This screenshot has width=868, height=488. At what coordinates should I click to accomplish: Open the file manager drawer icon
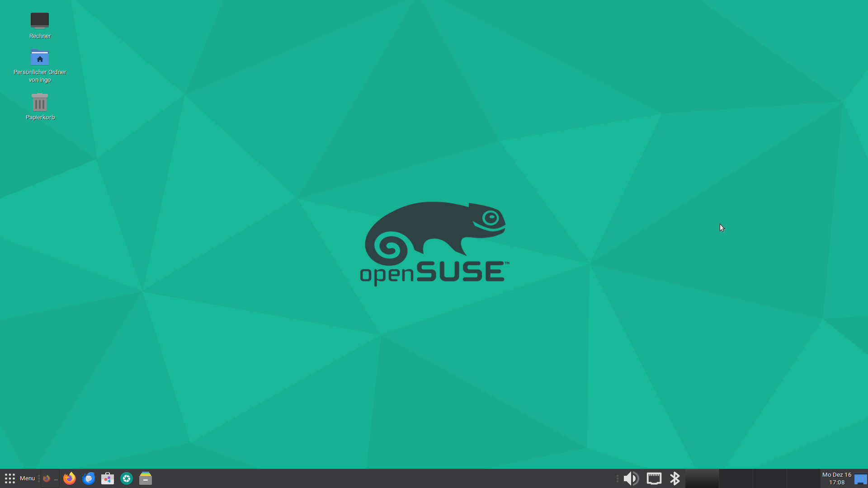146,479
